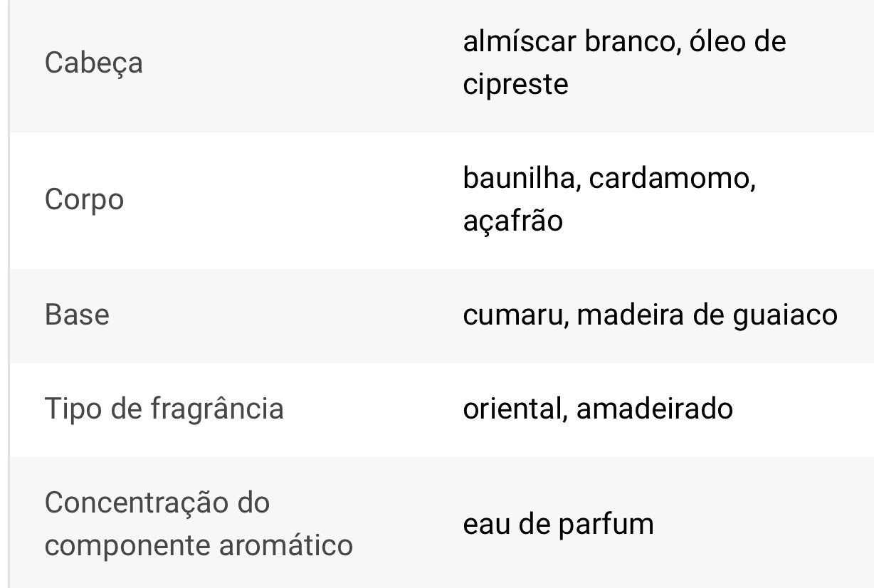Click the Tipo de fragrância label
Image resolution: width=874 pixels, height=588 pixels.
click(164, 409)
